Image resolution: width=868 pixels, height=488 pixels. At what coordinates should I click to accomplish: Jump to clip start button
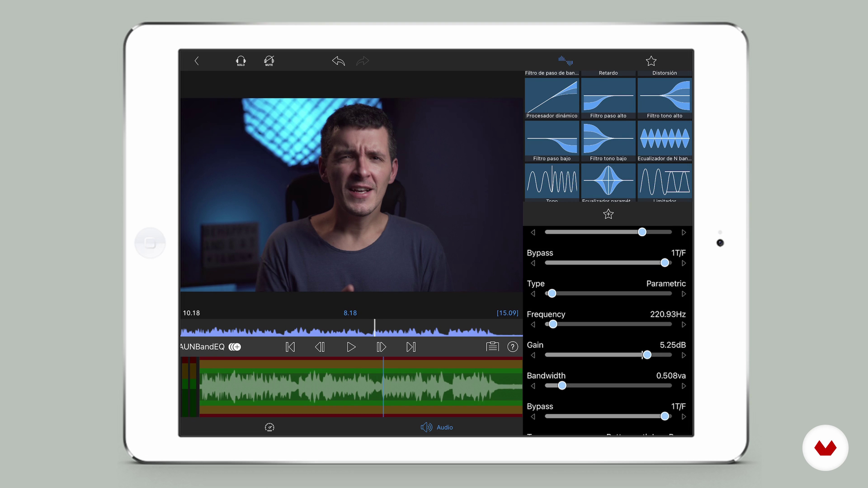(x=290, y=347)
